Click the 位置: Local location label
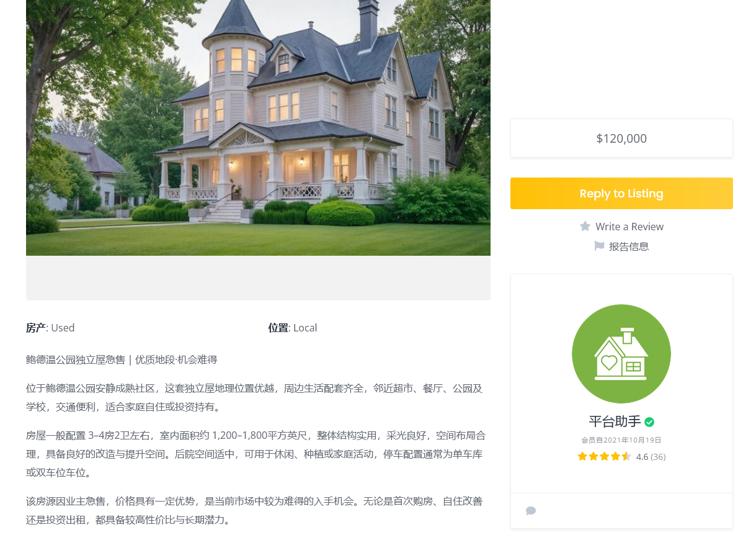Screen dimensions: 756x540 click(293, 328)
